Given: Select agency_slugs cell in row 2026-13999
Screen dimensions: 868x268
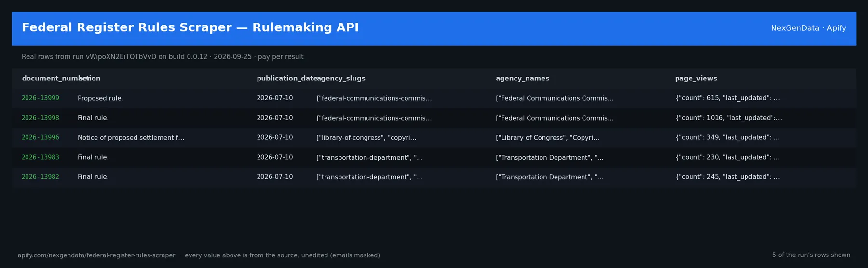Looking at the screenshot, I should [x=374, y=98].
